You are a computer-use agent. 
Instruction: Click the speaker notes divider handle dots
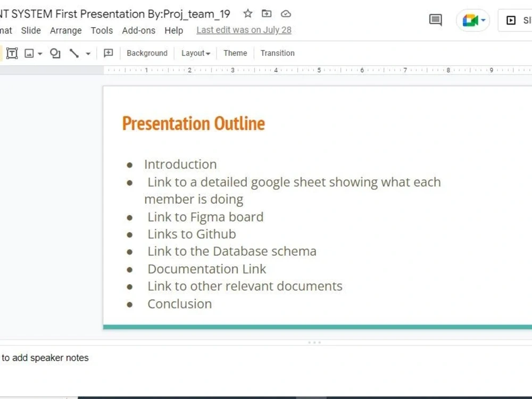(314, 343)
